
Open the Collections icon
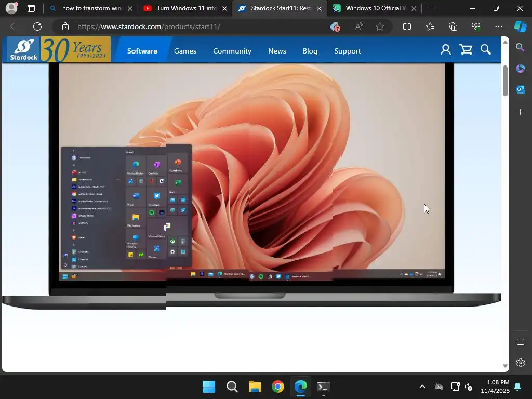pyautogui.click(x=453, y=26)
